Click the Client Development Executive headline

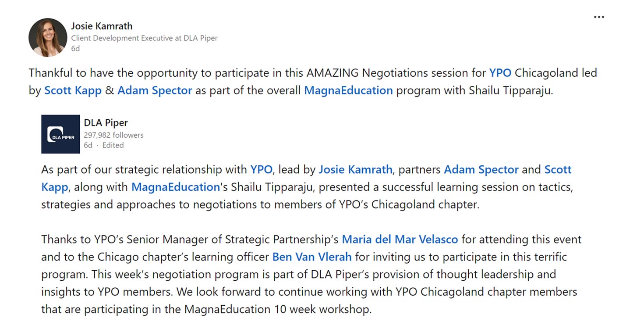tap(144, 38)
